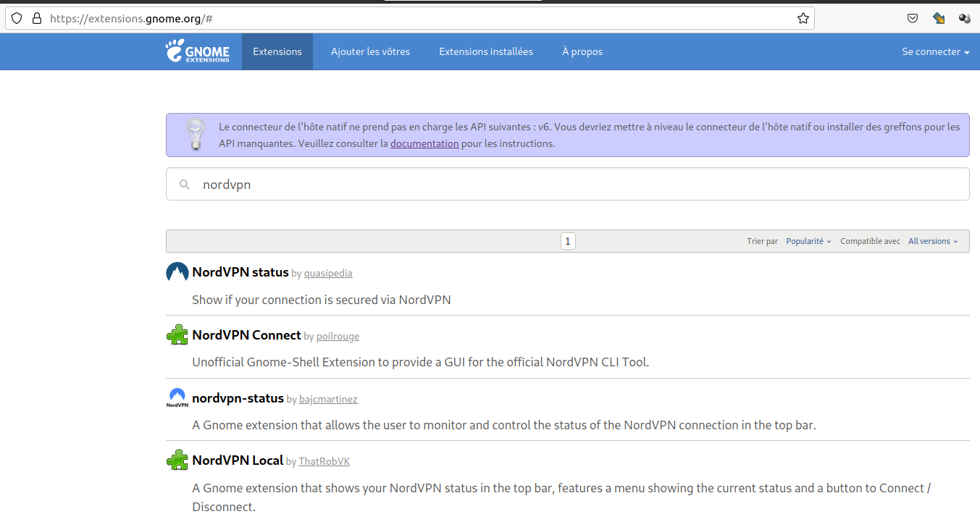980x522 pixels.
Task: Click the GNOME Extensions logo
Action: [197, 51]
